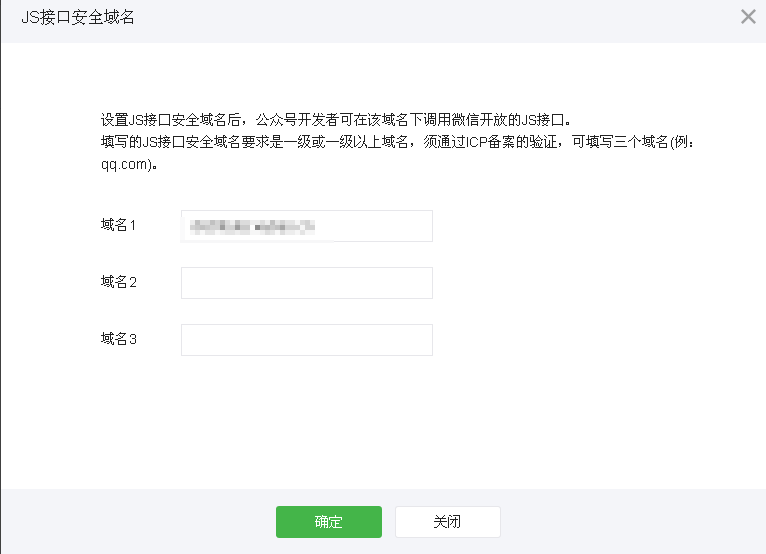Confirm with the green 确定 button
The height and width of the screenshot is (554, 766).
pyautogui.click(x=329, y=522)
